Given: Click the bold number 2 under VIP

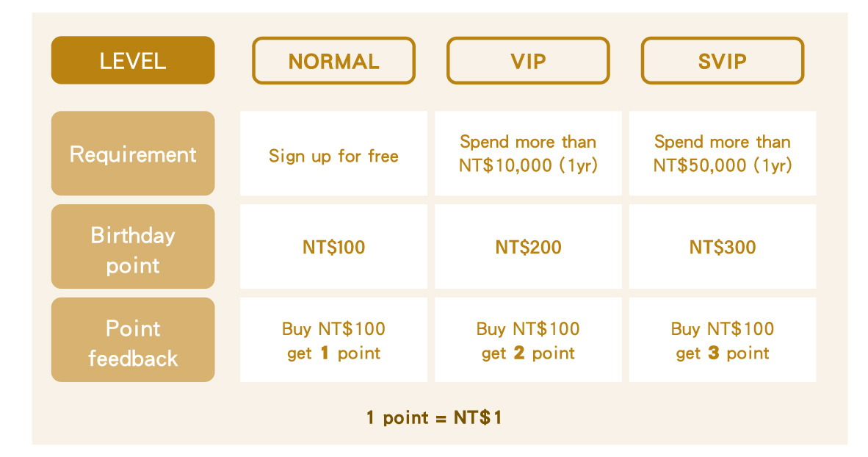Looking at the screenshot, I should pos(519,353).
